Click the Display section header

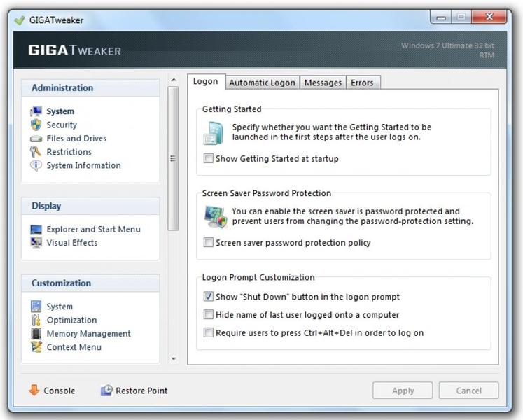[90, 206]
